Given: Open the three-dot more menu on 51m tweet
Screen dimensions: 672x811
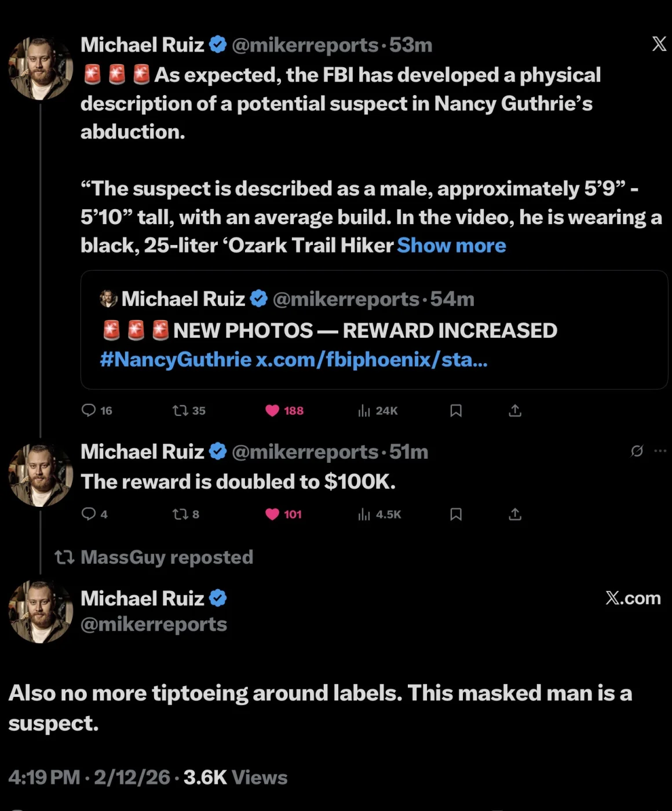Looking at the screenshot, I should coord(660,451).
